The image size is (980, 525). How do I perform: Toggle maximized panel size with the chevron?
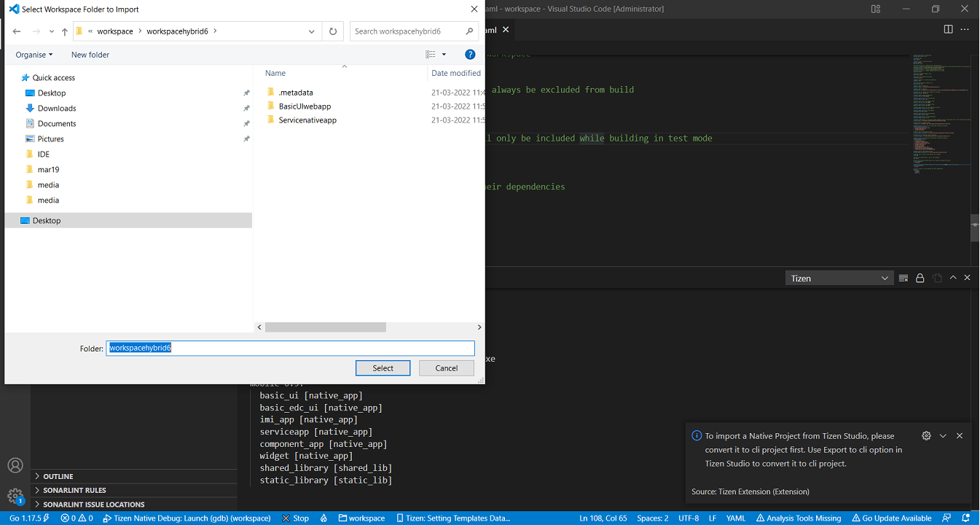953,278
